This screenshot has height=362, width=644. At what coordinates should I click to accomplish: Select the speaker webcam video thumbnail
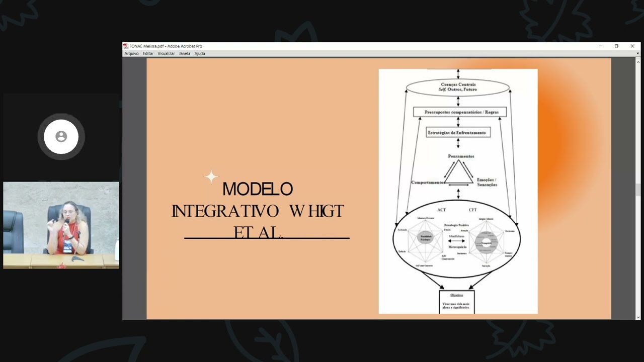(61, 225)
